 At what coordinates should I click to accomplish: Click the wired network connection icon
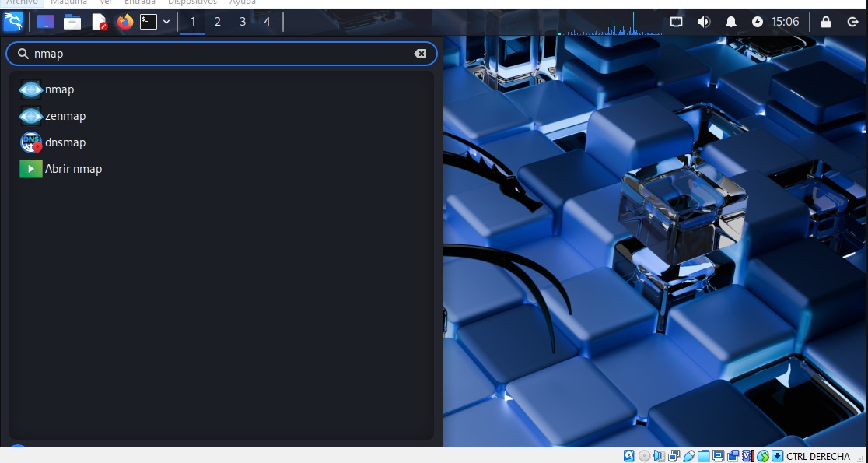coord(676,22)
